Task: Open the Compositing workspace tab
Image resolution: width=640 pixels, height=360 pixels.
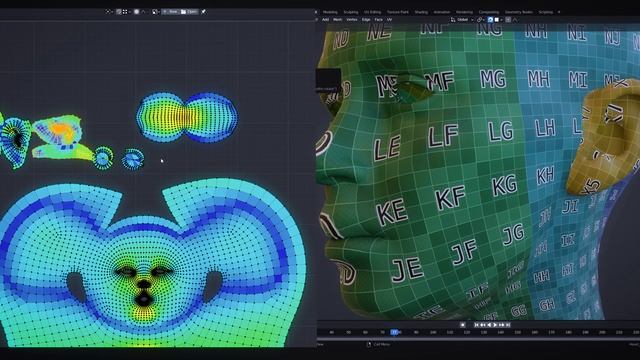Action: 489,12
